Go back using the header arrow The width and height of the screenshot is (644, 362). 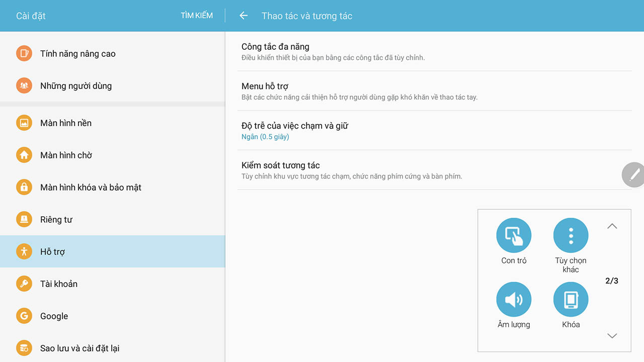(244, 16)
